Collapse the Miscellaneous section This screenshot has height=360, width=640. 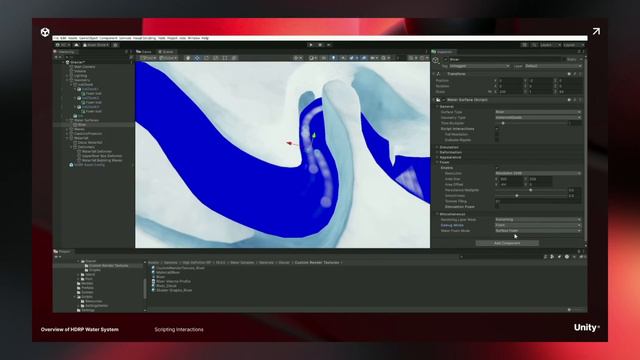pos(437,214)
